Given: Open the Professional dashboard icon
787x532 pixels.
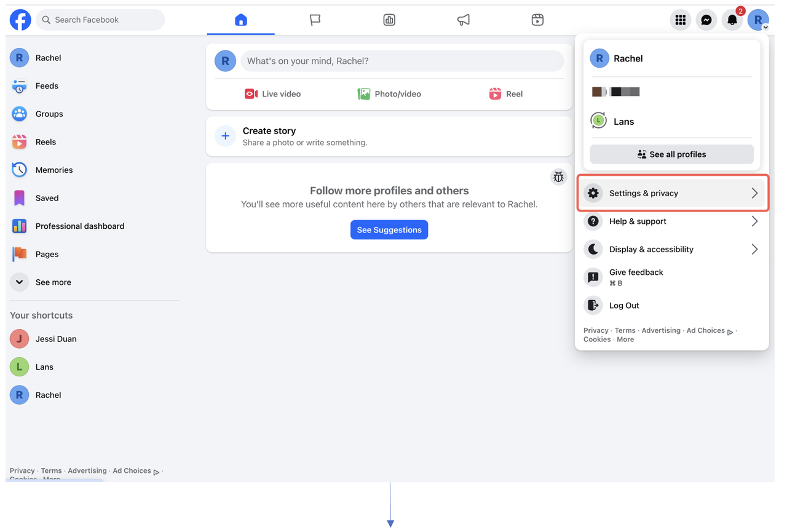Looking at the screenshot, I should point(19,226).
